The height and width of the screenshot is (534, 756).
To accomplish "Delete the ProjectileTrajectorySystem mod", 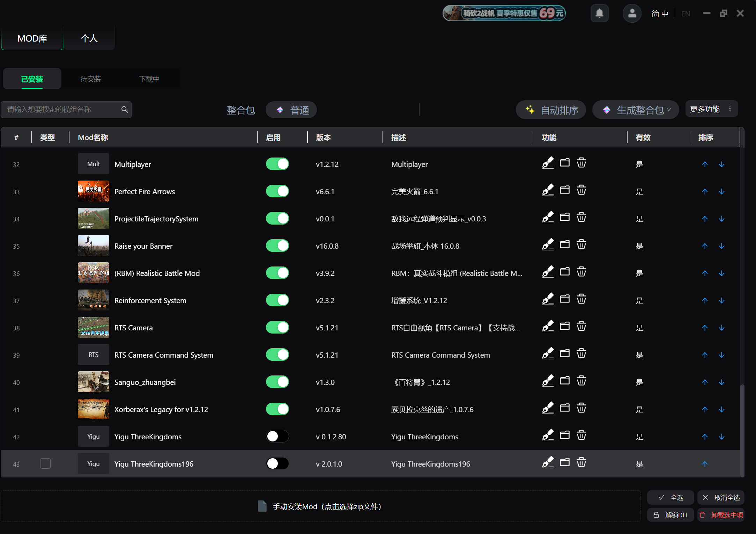I will coord(581,217).
